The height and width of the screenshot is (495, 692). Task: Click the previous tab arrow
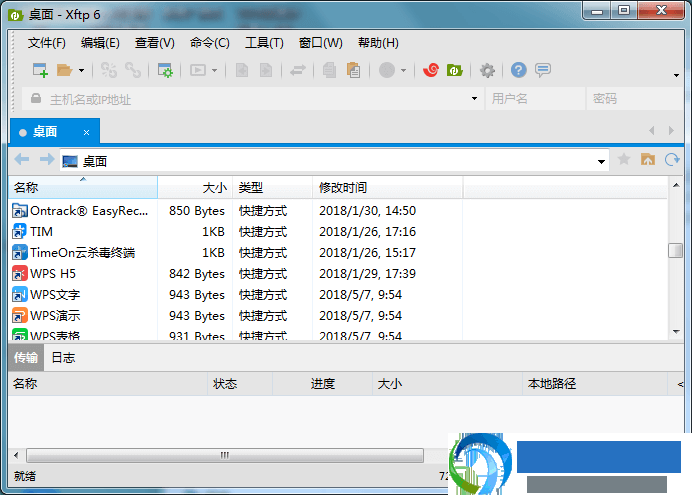[652, 131]
